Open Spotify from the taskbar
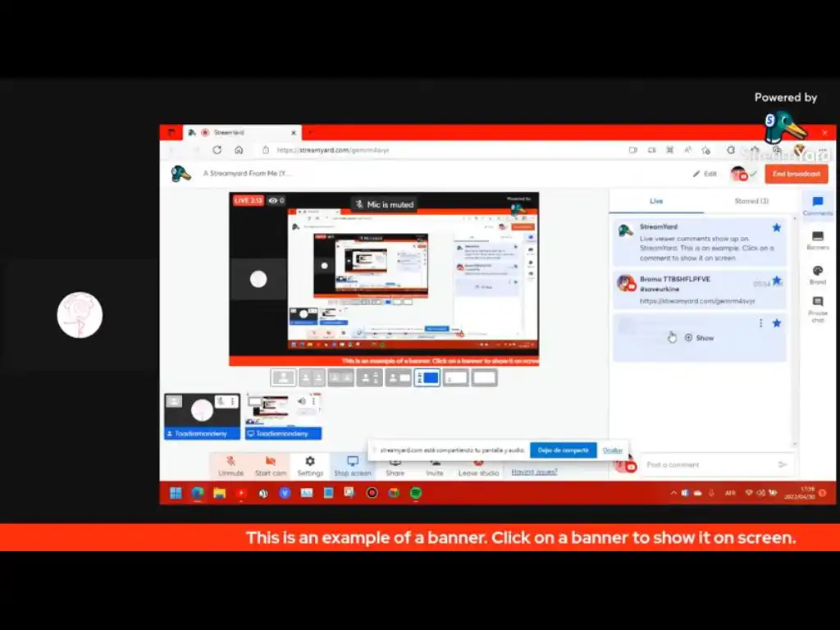The height and width of the screenshot is (630, 840). point(416,493)
